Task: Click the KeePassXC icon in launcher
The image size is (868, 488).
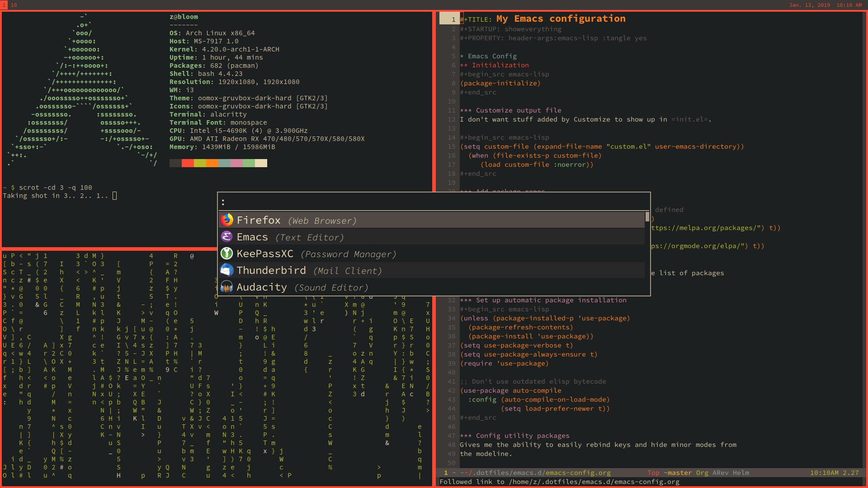Action: (x=226, y=253)
